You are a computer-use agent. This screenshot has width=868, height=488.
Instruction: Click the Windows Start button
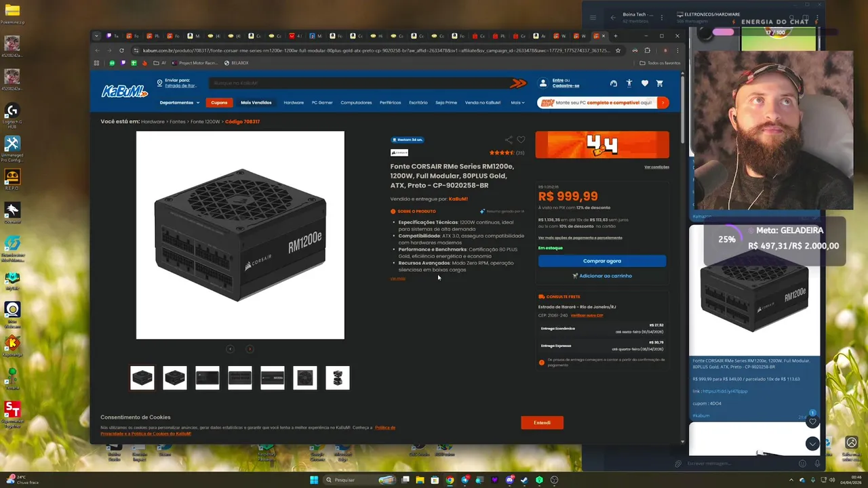[314, 480]
